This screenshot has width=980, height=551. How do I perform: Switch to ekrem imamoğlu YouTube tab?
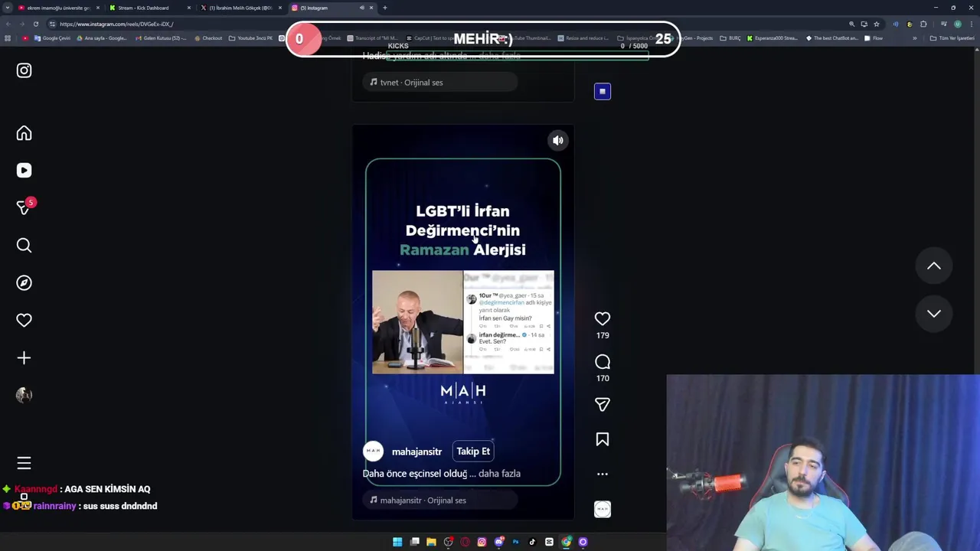point(60,8)
